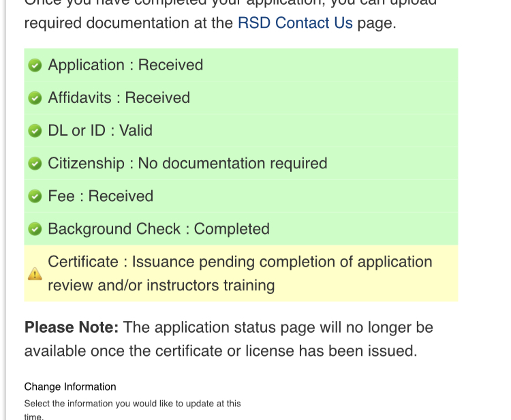Click the green checkmark beside Affidavits
Image resolution: width=511 pixels, height=420 pixels.
35,98
